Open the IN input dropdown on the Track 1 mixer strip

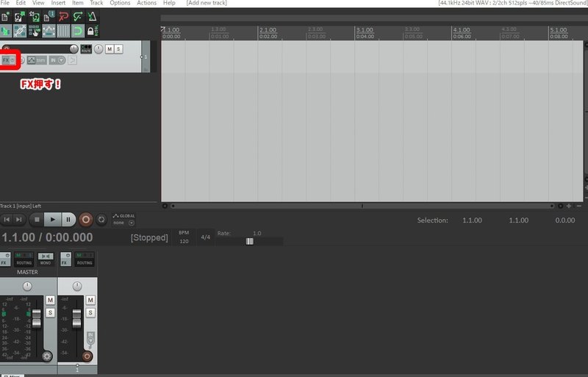tap(90, 338)
